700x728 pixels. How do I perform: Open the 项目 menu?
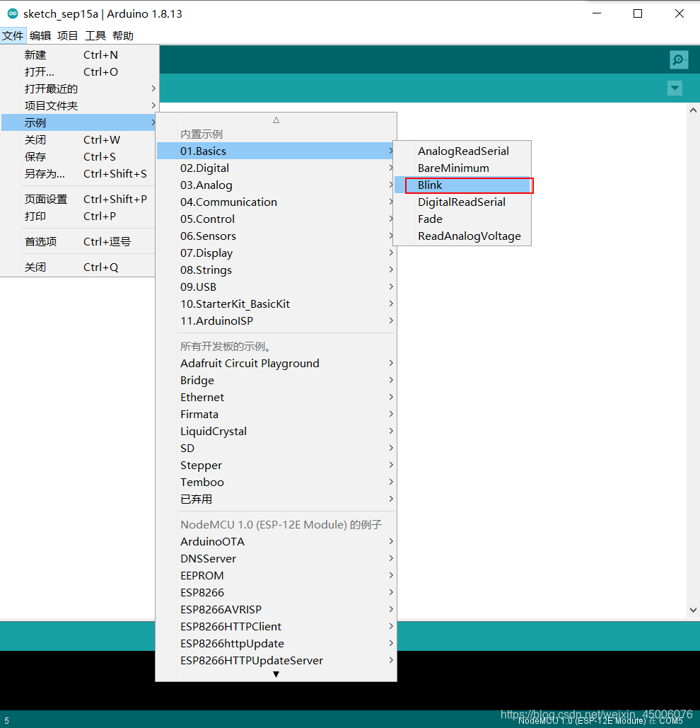tap(68, 36)
